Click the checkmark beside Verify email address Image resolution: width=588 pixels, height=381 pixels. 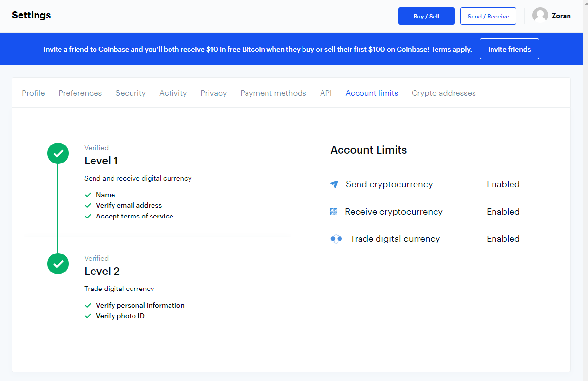(x=88, y=205)
